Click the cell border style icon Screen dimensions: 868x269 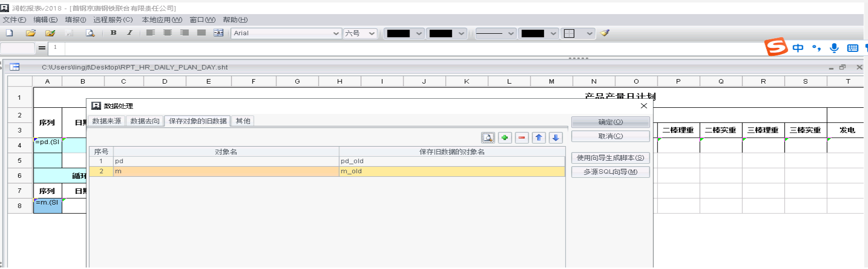(569, 33)
